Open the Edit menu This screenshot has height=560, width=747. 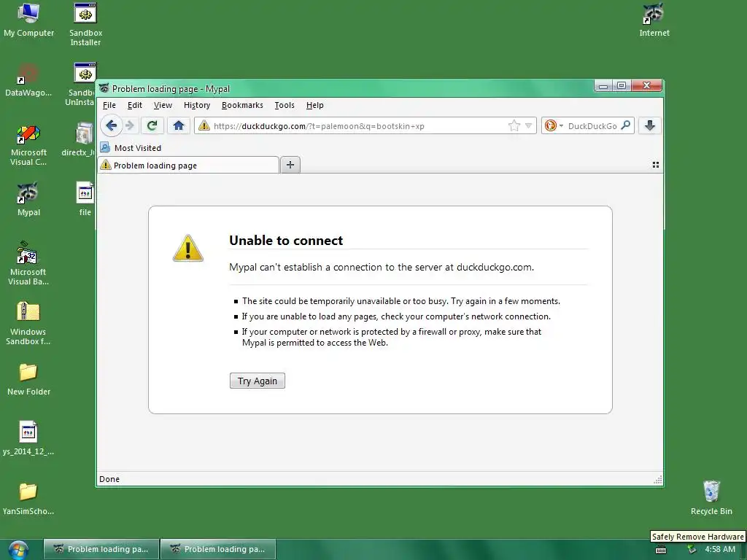click(x=135, y=105)
